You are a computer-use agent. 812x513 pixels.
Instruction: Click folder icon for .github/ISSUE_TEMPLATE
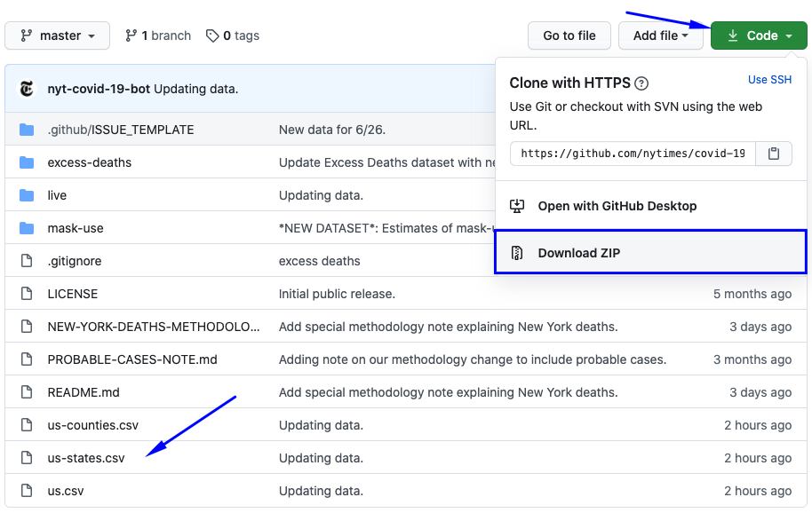point(27,130)
